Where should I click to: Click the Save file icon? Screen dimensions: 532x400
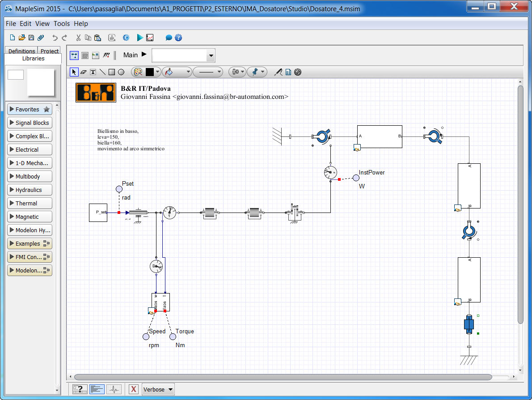point(31,38)
